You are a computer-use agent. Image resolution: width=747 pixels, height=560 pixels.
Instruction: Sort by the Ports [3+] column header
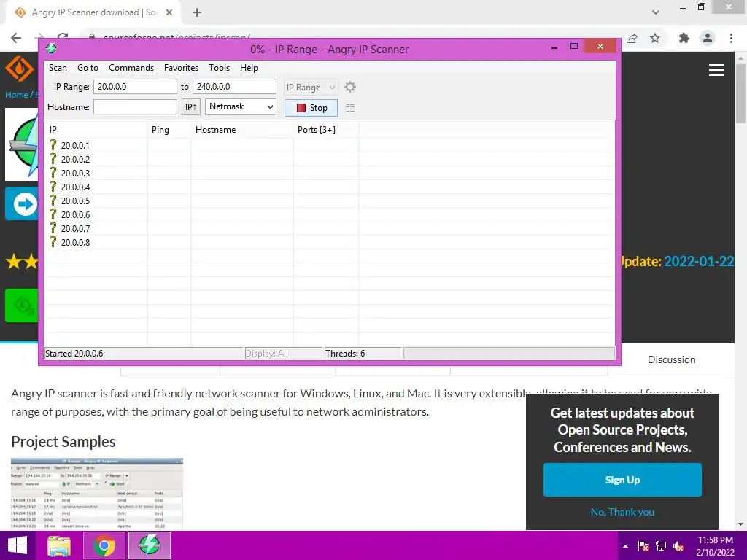pyautogui.click(x=326, y=130)
